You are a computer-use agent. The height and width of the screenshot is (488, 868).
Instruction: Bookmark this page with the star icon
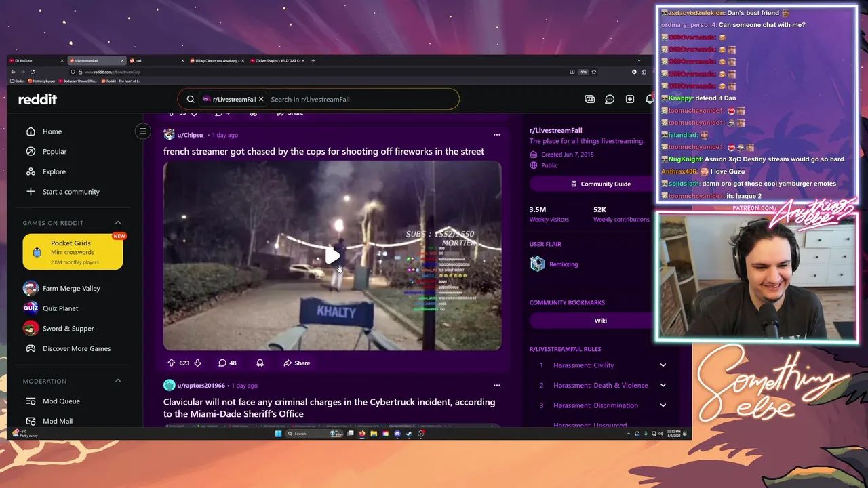click(594, 72)
